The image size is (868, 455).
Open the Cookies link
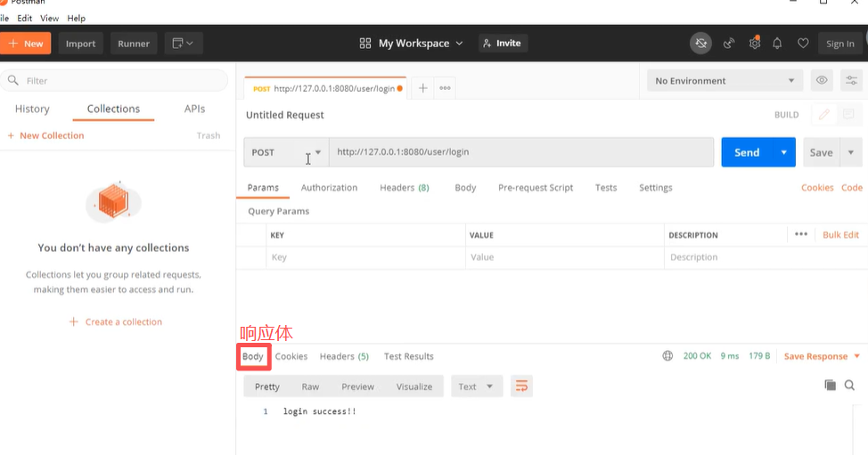coord(817,187)
